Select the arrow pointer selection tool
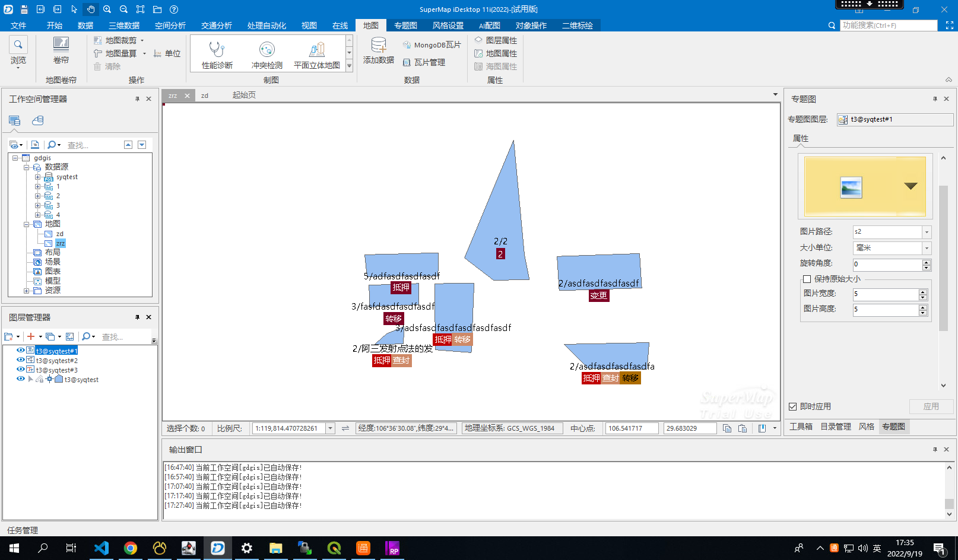 [74, 9]
